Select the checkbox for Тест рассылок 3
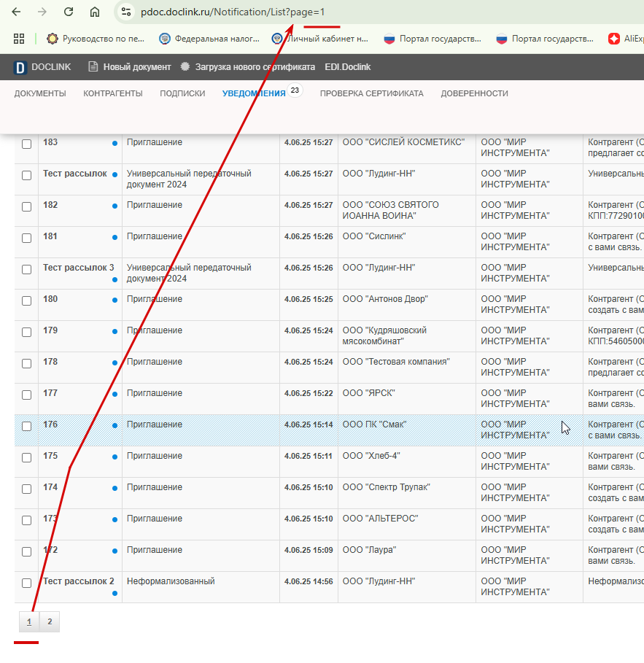The image size is (644, 663). [x=27, y=269]
